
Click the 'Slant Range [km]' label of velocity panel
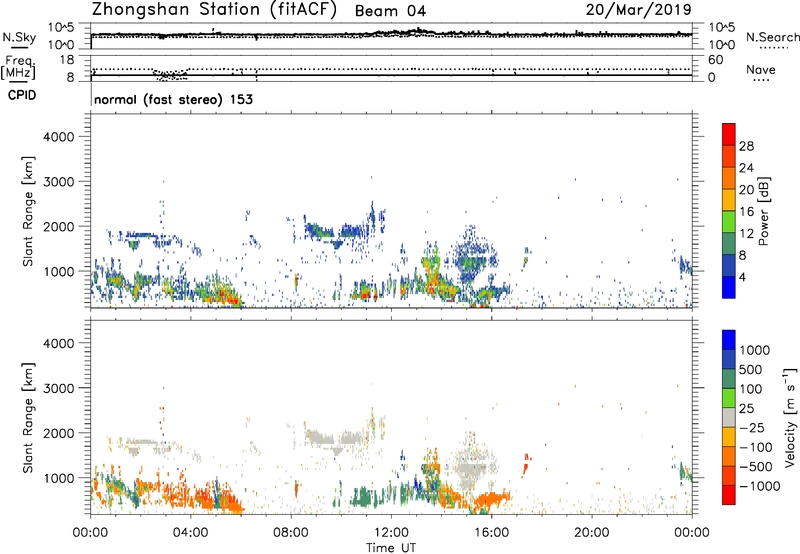coord(28,418)
